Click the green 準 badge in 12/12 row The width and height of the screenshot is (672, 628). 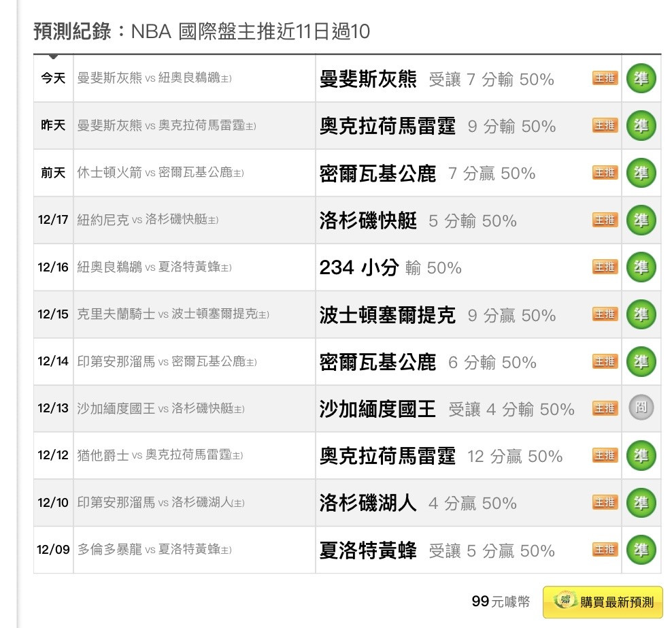pyautogui.click(x=641, y=455)
